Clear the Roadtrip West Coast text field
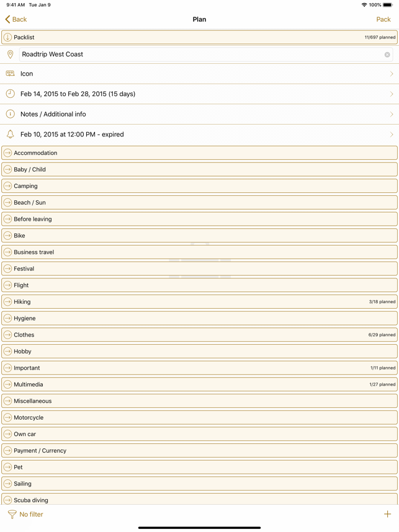Viewport: 399px width, 532px height. (387, 55)
